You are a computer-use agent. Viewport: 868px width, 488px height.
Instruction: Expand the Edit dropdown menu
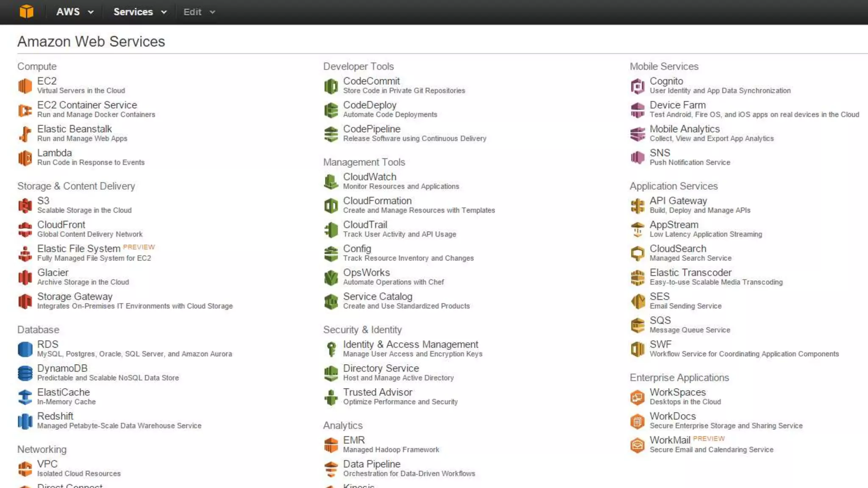199,12
